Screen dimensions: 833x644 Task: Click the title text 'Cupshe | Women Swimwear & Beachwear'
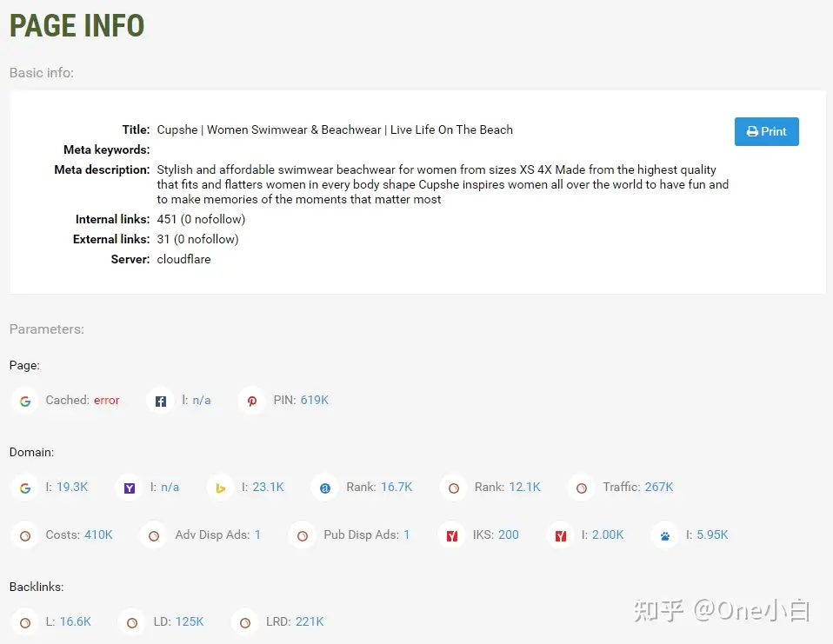coord(269,130)
